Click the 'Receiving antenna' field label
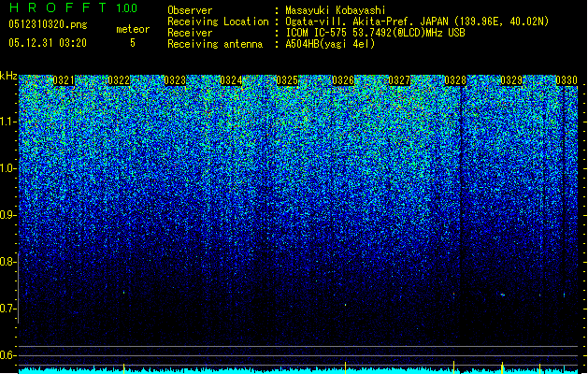Screen dimensions: 588x374 click(215, 44)
